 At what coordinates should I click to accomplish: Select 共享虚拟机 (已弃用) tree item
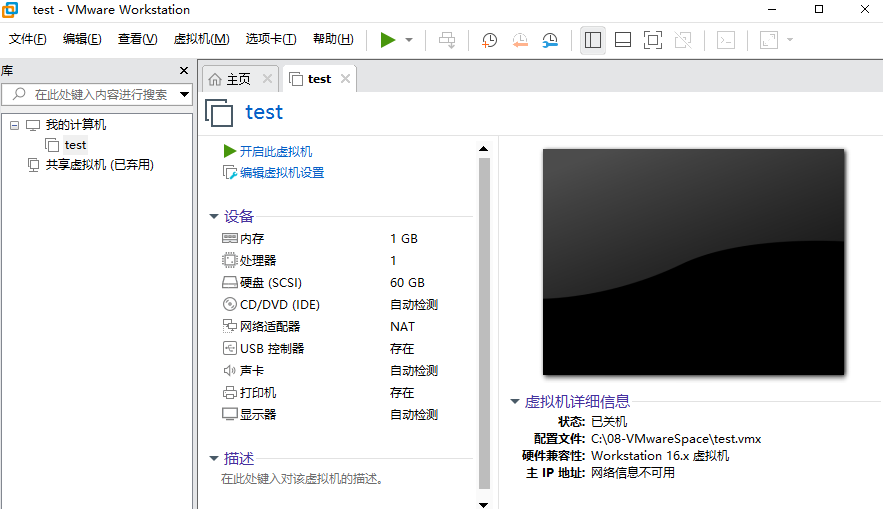click(100, 164)
